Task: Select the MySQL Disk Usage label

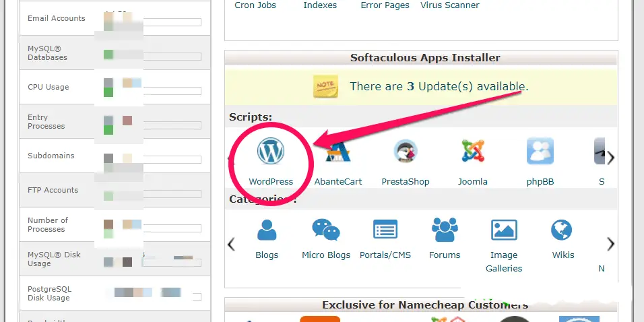Action: [54, 259]
